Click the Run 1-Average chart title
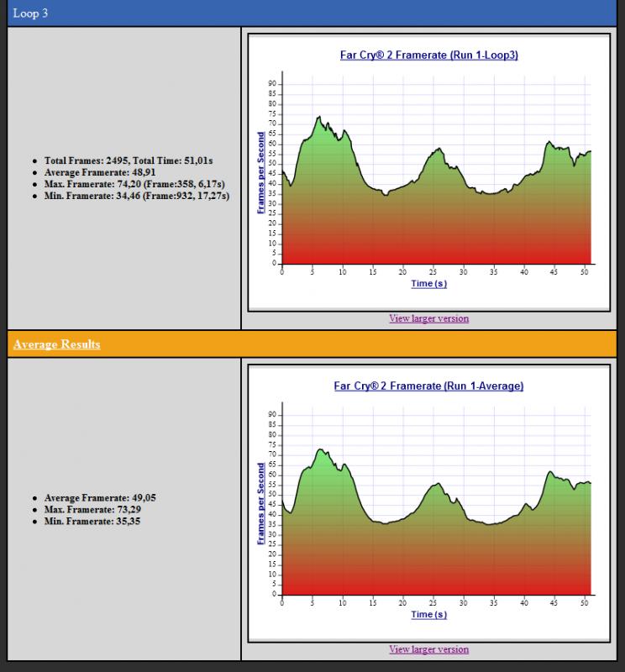Screen dimensions: 625x672 tap(428, 386)
